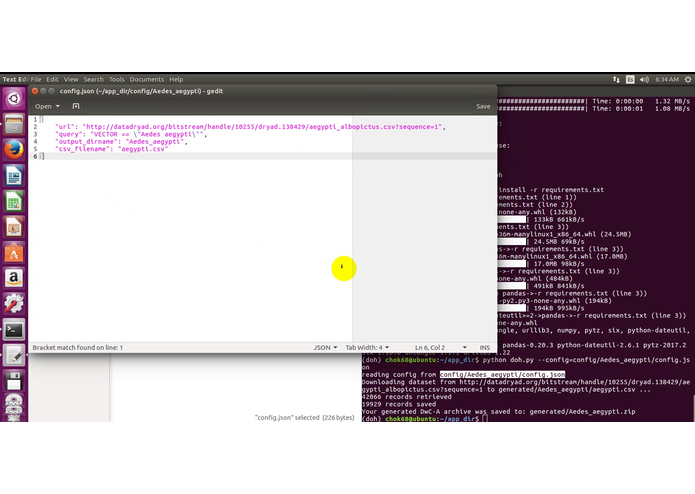This screenshot has height=494, width=695.
Task: Open the Documents menu
Action: [x=147, y=79]
